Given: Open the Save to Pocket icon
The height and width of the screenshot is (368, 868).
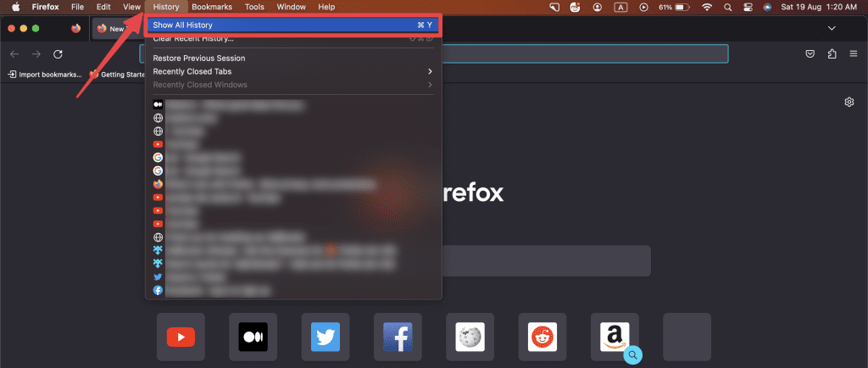Looking at the screenshot, I should pos(810,53).
